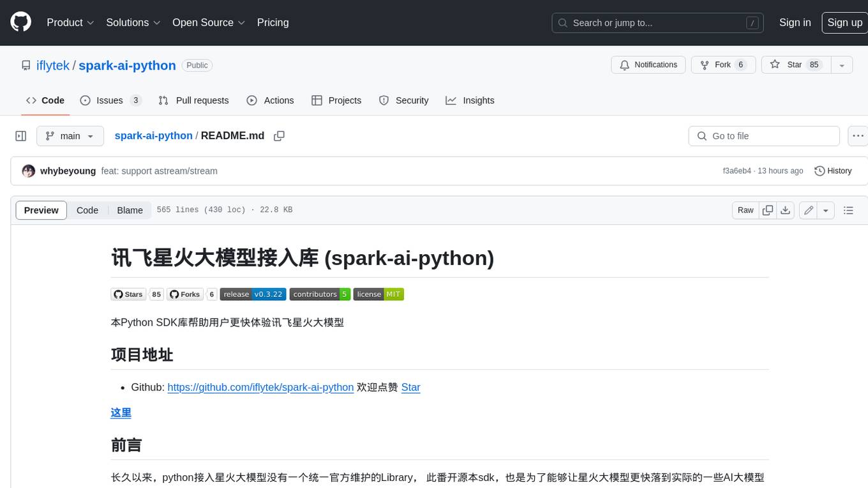View file History
The width and height of the screenshot is (868, 488).
(x=833, y=171)
